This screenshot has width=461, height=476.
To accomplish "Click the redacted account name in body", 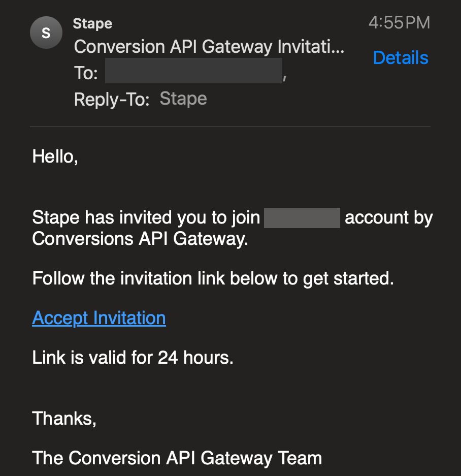I will (x=302, y=218).
